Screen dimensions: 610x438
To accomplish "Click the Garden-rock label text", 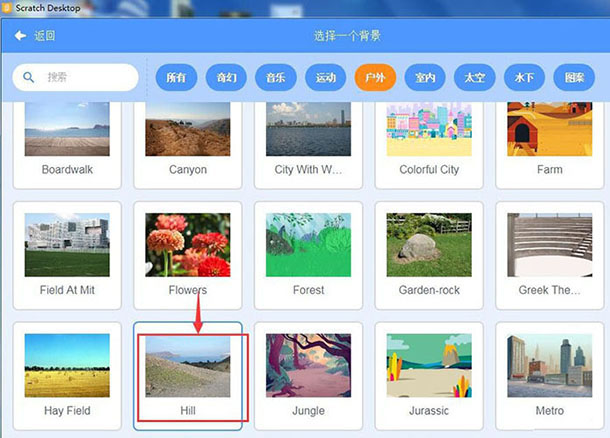I will click(429, 290).
